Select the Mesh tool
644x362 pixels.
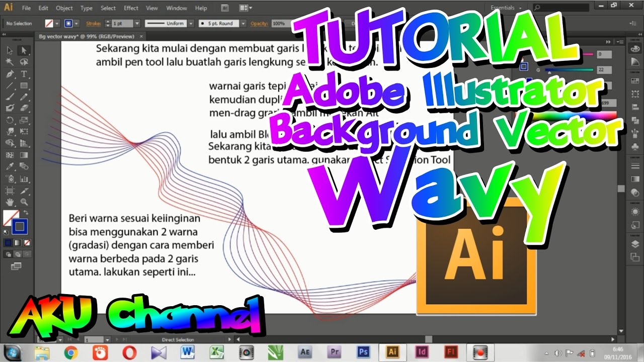[10, 155]
